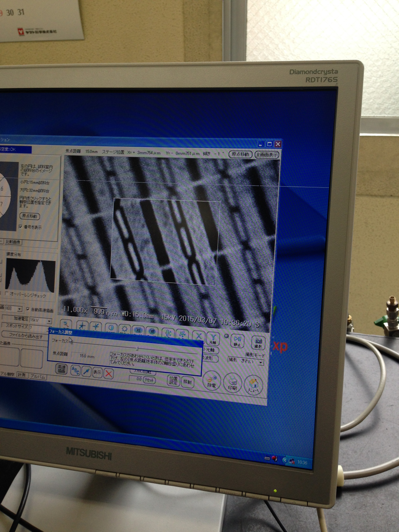Screen dimensions: 399x532
Task: Click 原点移動 button above SEM image
Action: click(x=240, y=154)
